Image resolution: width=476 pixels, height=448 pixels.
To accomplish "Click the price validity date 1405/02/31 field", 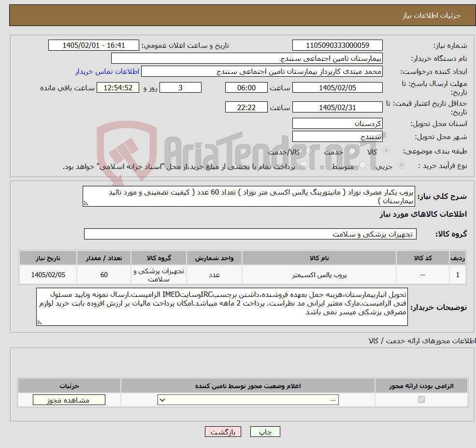I will click(337, 107).
